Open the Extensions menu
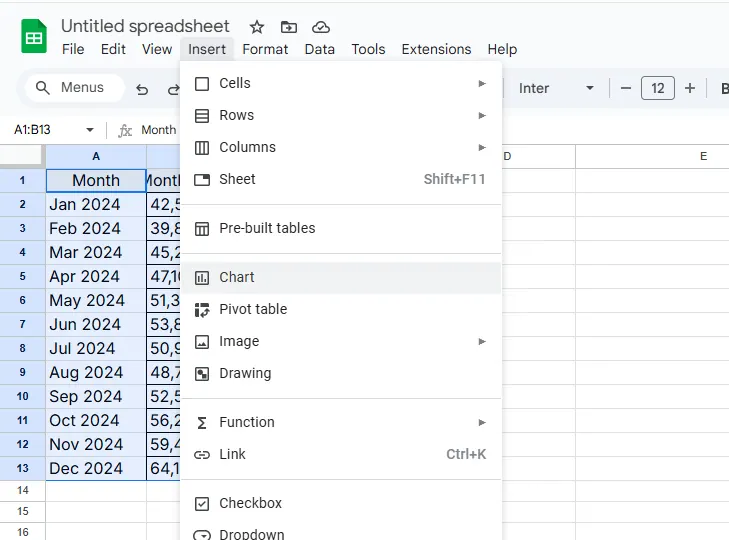This screenshot has width=729, height=540. point(436,49)
